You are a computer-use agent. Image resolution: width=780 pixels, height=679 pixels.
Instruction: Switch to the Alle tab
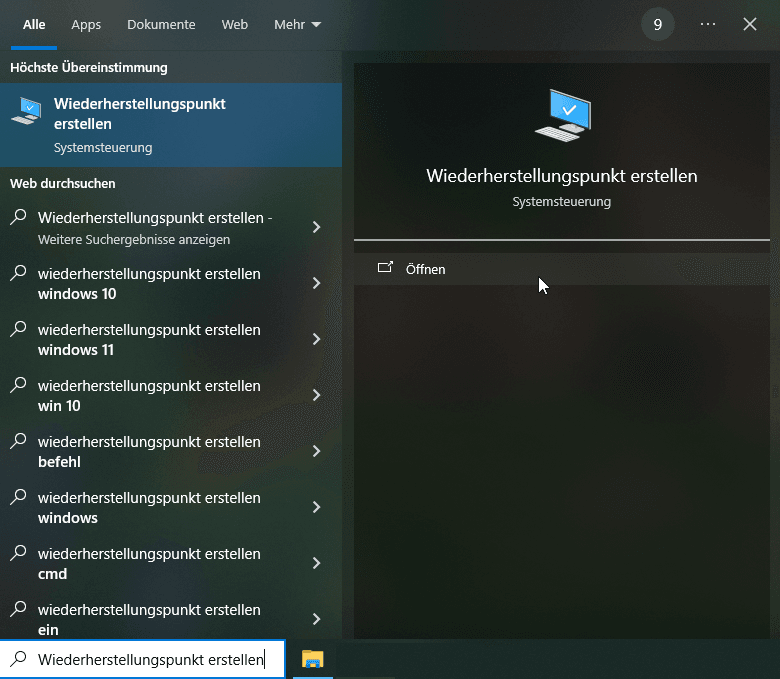pyautogui.click(x=34, y=24)
